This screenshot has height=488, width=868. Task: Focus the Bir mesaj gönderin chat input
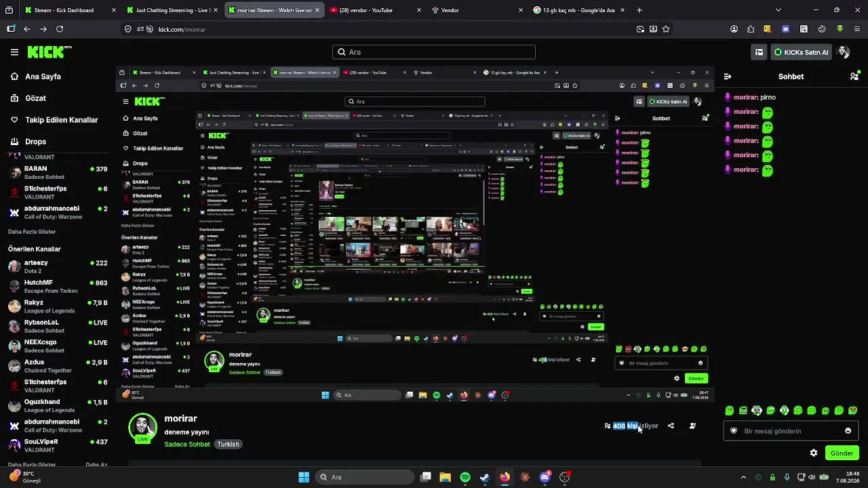pyautogui.click(x=791, y=431)
